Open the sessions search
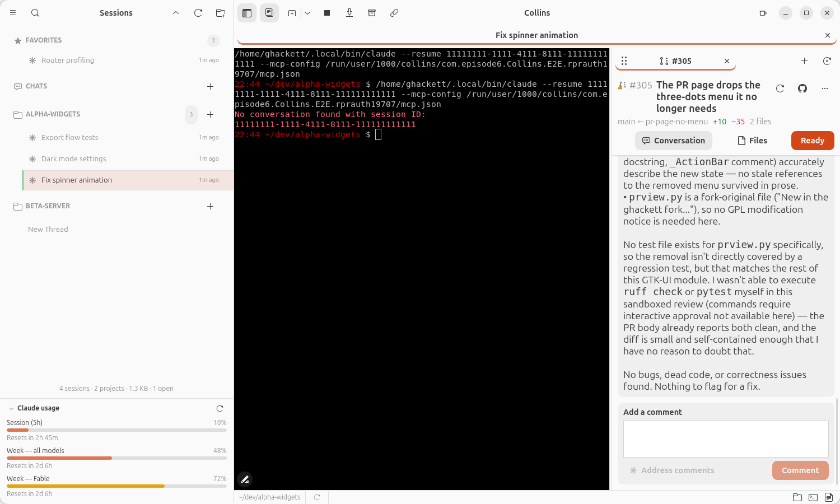Screen dimensions: 840x504 pyautogui.click(x=35, y=13)
